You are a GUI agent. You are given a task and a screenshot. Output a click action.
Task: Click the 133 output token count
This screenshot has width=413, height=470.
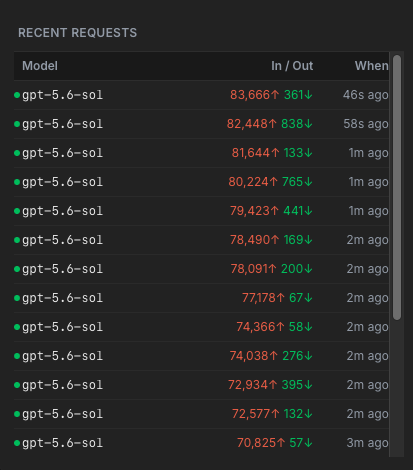298,153
